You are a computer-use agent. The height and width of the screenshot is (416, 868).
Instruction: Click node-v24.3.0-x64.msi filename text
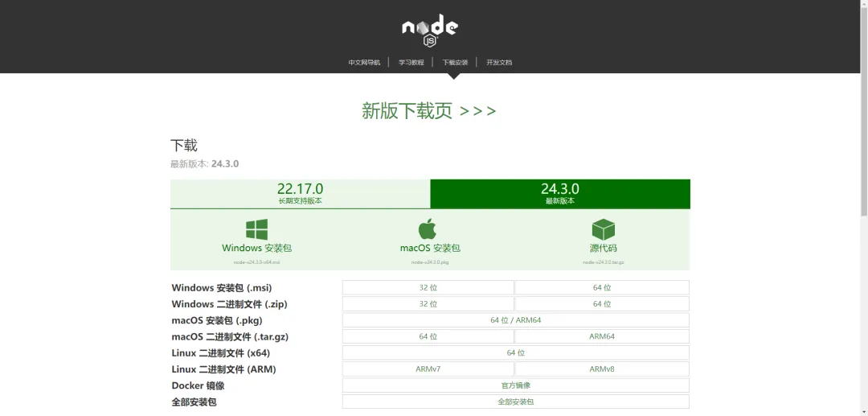pos(256,262)
